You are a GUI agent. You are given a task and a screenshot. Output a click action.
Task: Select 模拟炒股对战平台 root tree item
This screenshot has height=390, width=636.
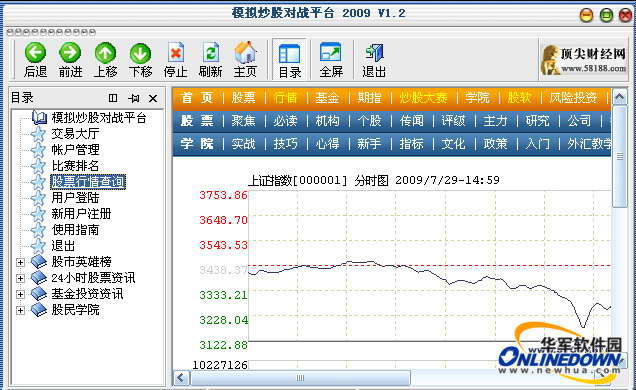[x=99, y=118]
